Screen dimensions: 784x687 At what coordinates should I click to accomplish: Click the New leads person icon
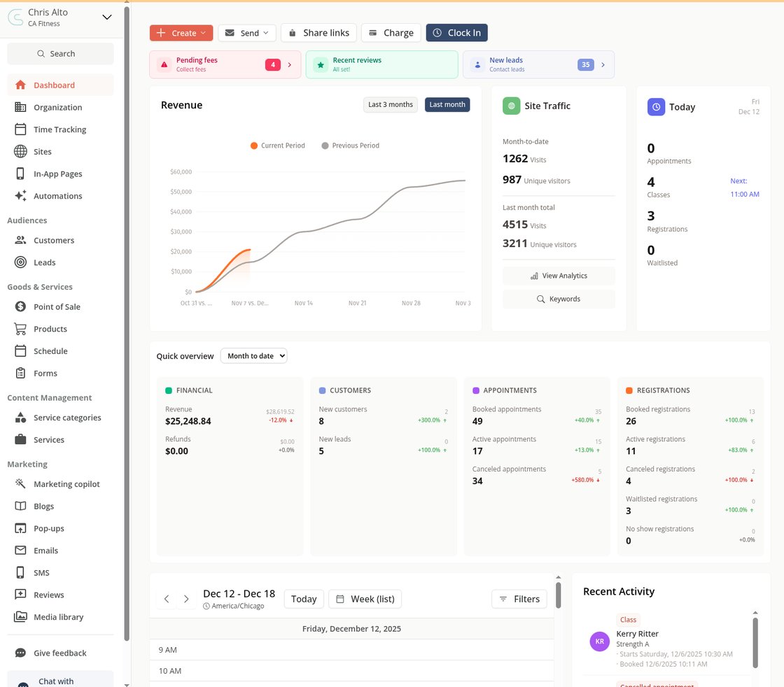(x=477, y=64)
